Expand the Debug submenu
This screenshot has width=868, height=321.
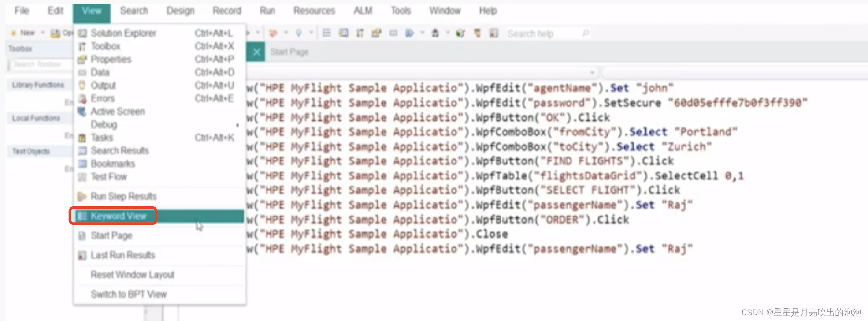pyautogui.click(x=159, y=125)
